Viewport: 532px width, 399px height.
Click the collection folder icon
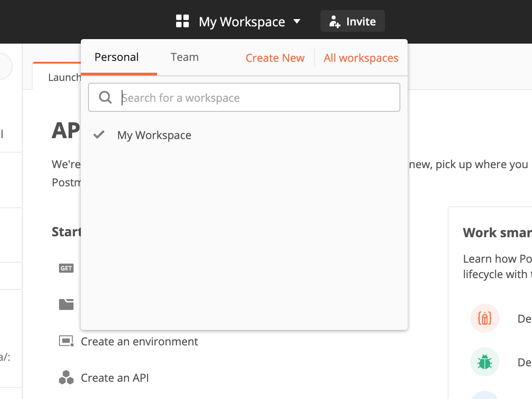point(66,304)
